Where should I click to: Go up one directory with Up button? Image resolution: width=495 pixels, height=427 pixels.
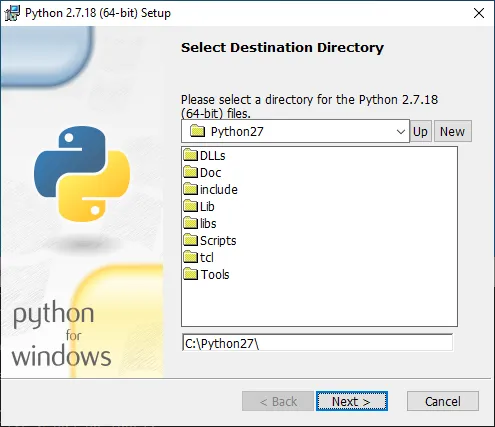(421, 131)
